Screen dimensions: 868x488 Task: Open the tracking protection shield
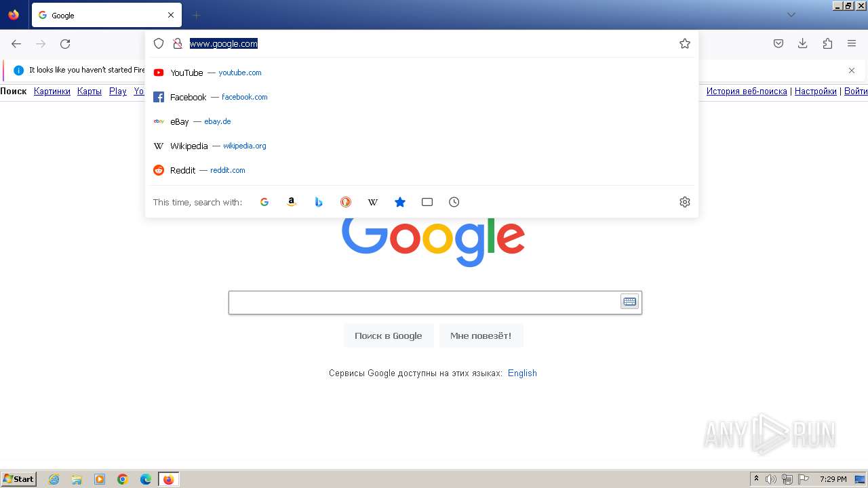[x=159, y=43]
